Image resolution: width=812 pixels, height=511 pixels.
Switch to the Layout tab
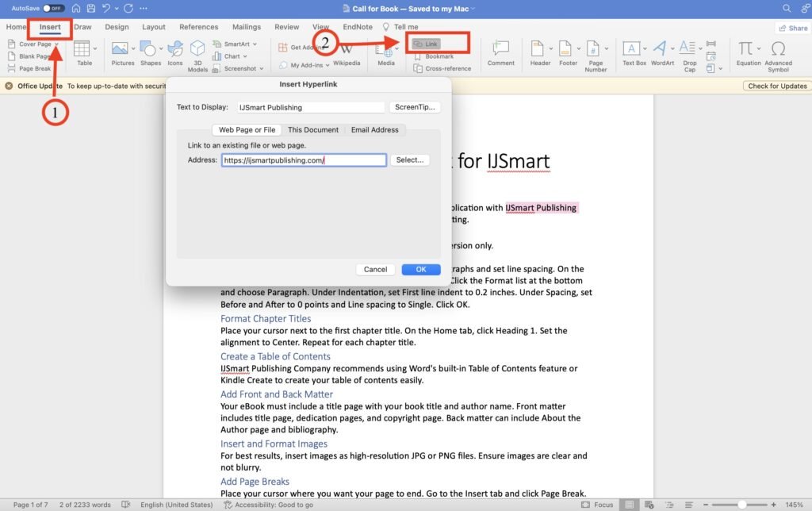154,27
